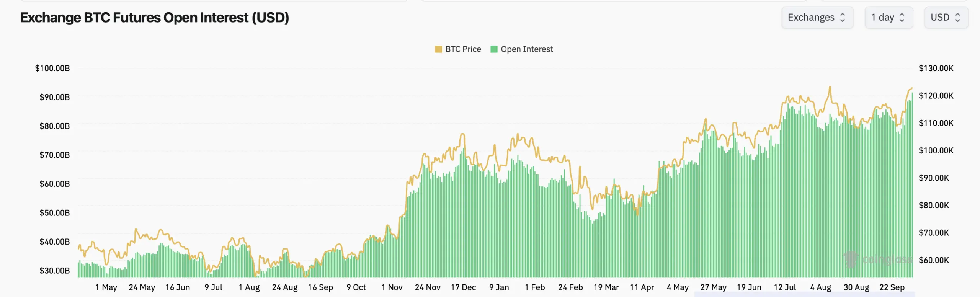This screenshot has width=980, height=297.
Task: Click the 1 May axis date marker
Action: pyautogui.click(x=106, y=287)
